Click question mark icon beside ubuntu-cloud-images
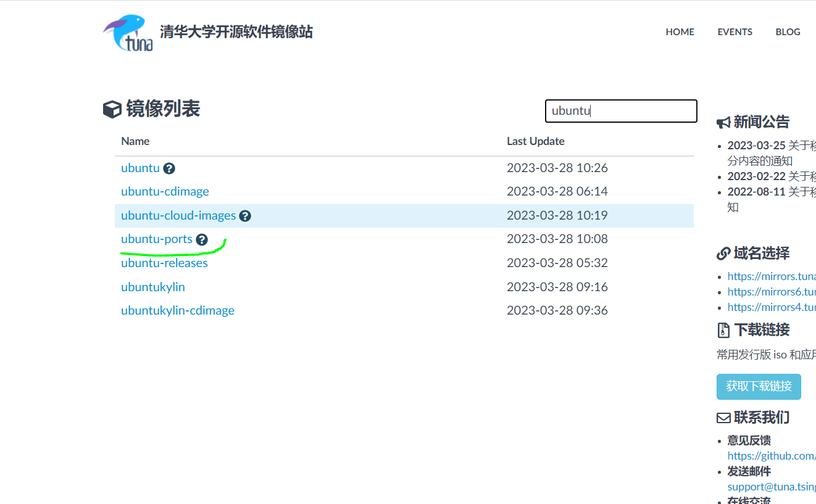Image resolution: width=816 pixels, height=504 pixels. pyautogui.click(x=245, y=216)
